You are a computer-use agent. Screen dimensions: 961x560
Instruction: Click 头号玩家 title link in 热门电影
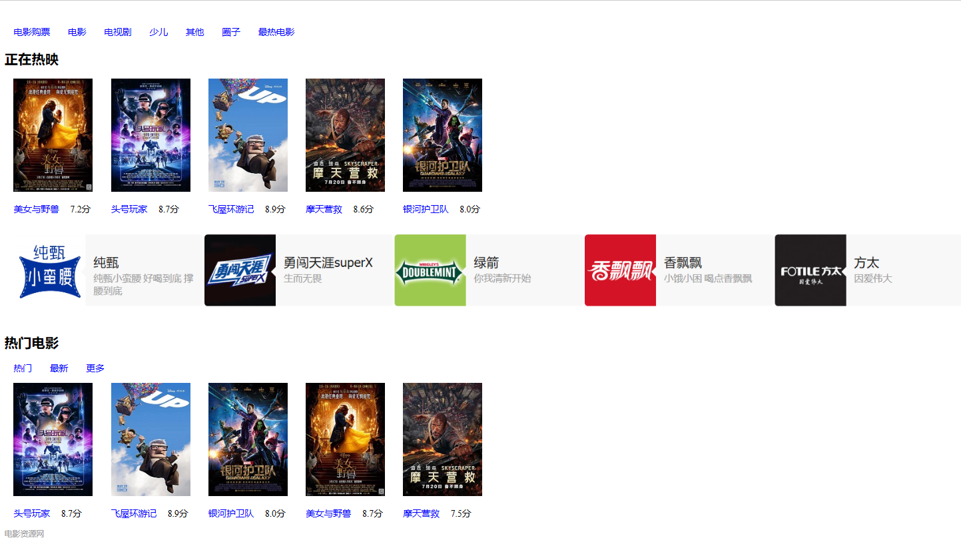coord(32,513)
